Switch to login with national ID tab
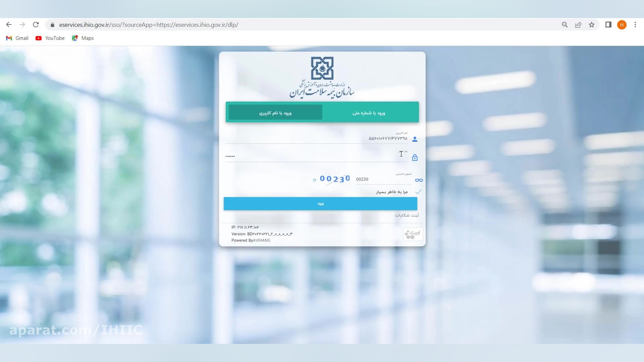The width and height of the screenshot is (644, 362). tap(369, 113)
